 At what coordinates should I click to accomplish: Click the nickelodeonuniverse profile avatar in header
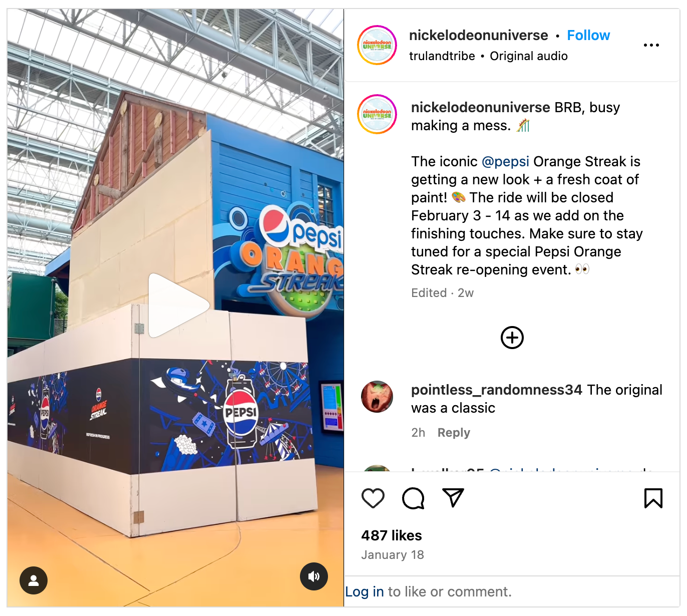[377, 45]
